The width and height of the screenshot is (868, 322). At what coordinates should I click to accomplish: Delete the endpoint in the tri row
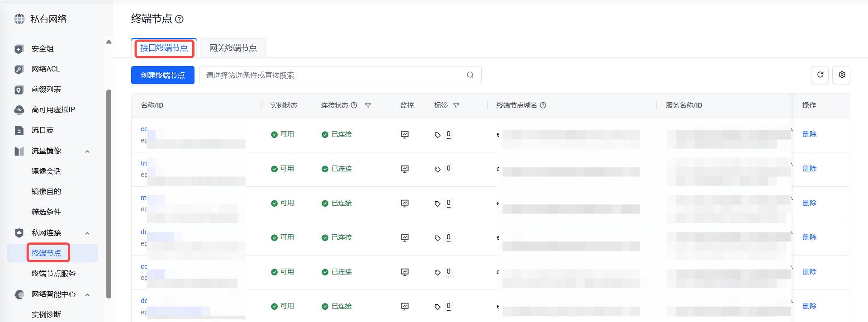(x=809, y=169)
